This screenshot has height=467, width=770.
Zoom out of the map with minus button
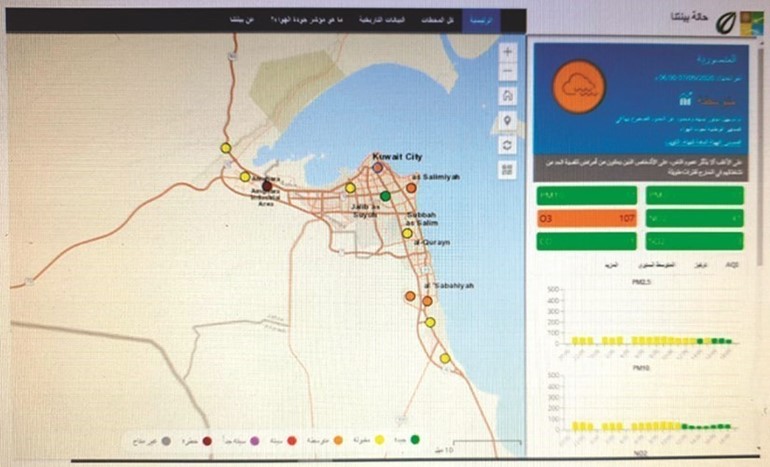click(508, 72)
